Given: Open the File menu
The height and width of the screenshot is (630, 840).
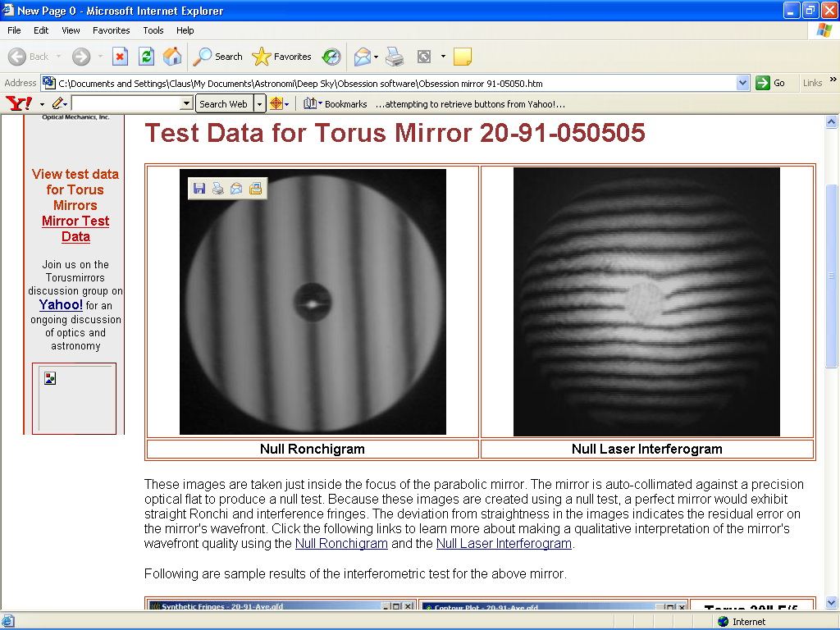Looking at the screenshot, I should 15,30.
